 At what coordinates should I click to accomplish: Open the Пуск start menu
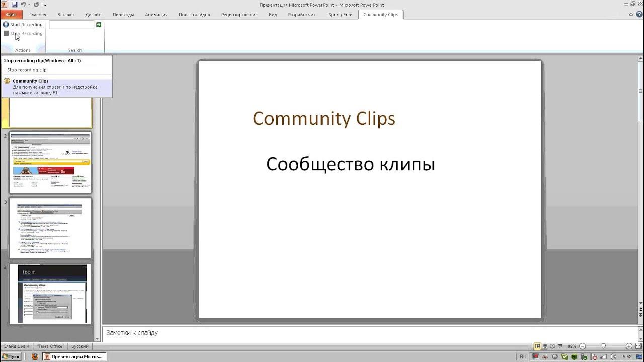[11, 356]
